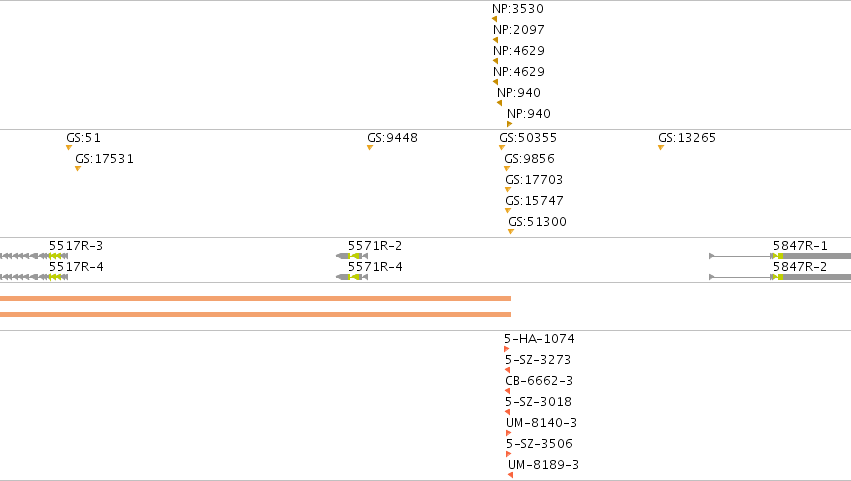
Task: Click the triangle marker under GS:13265
Action: [x=661, y=148]
